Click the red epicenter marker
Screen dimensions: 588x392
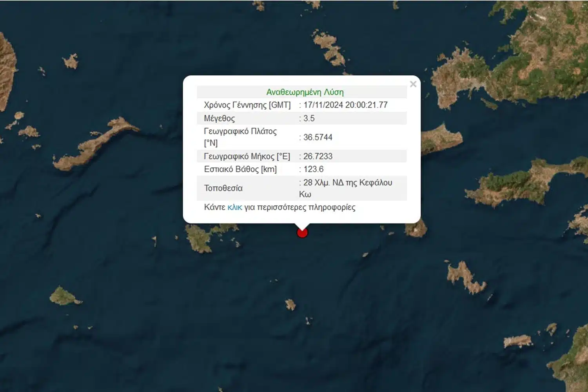(x=302, y=233)
